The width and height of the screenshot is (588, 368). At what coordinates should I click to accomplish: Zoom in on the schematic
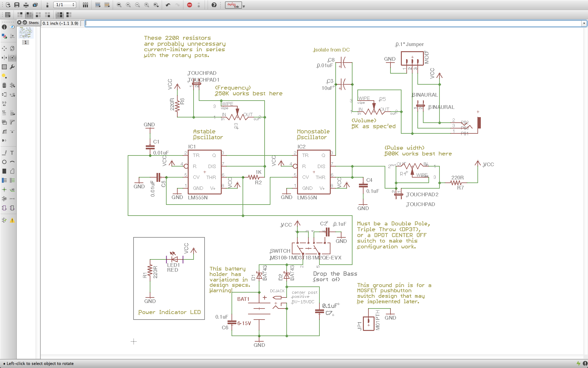point(128,5)
